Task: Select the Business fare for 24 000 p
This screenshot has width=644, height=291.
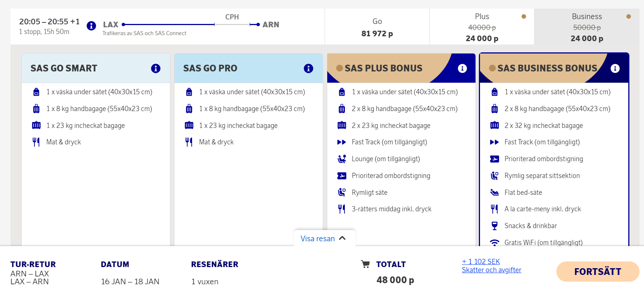Action: [x=587, y=27]
